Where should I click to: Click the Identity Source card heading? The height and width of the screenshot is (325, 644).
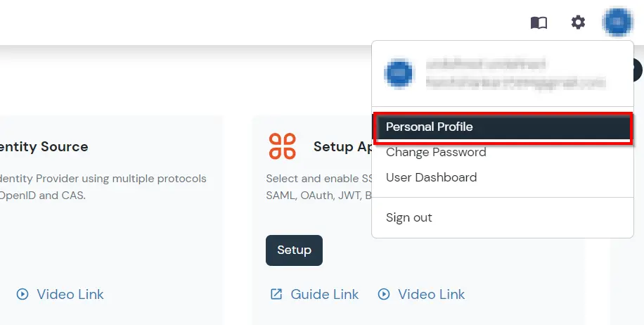coord(44,146)
